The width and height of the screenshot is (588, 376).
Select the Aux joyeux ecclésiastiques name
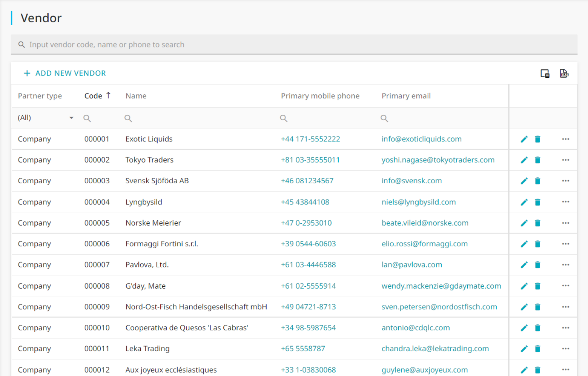pyautogui.click(x=171, y=370)
